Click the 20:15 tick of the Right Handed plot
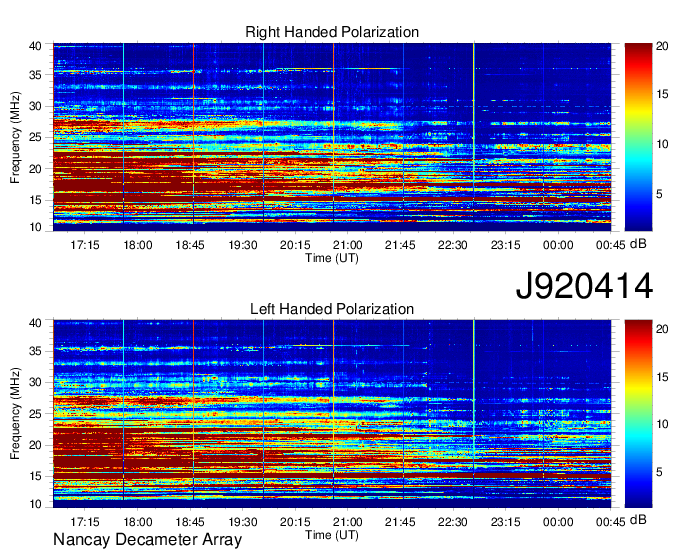Image resolution: width=680 pixels, height=552 pixels. [x=295, y=245]
